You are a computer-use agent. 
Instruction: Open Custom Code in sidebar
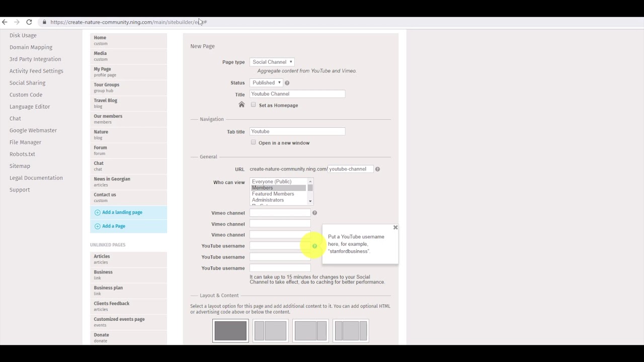point(26,95)
